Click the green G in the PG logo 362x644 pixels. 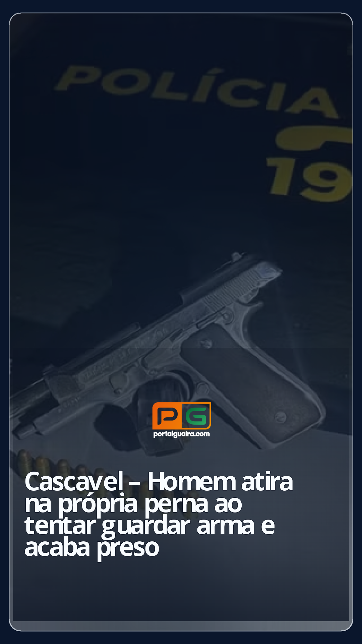point(197,416)
